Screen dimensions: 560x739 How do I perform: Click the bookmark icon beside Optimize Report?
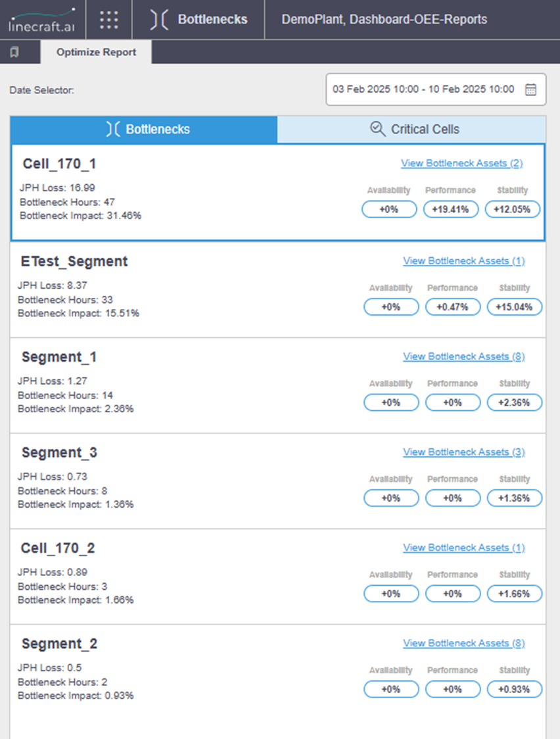coord(14,52)
